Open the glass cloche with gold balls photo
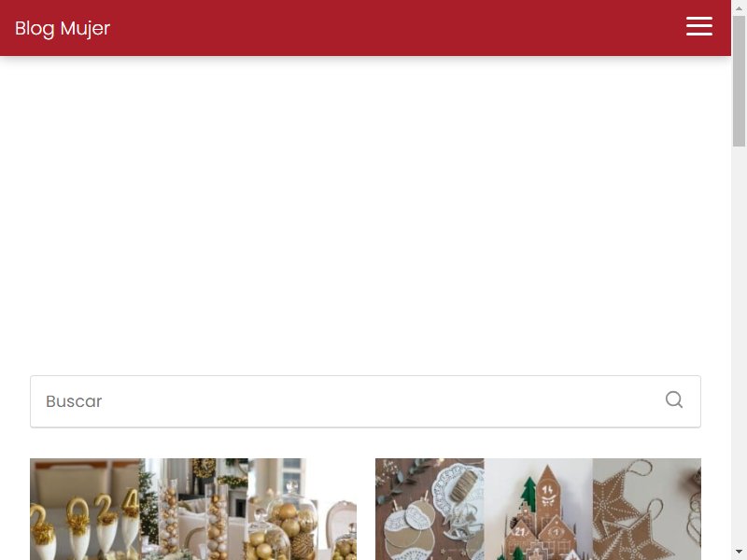Image resolution: width=747 pixels, height=560 pixels. (302, 509)
